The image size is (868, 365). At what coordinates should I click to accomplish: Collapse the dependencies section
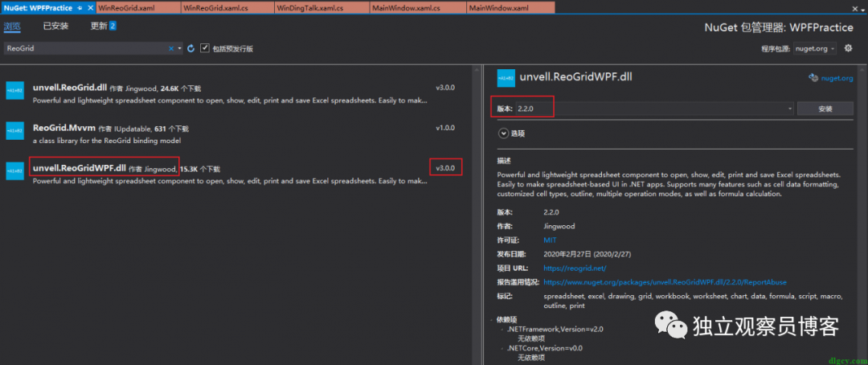[x=492, y=320]
